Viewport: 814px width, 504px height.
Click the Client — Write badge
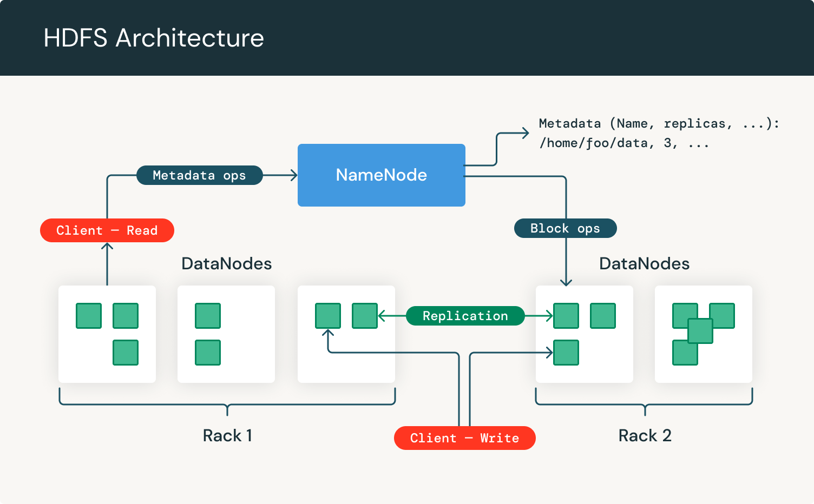pos(464,438)
